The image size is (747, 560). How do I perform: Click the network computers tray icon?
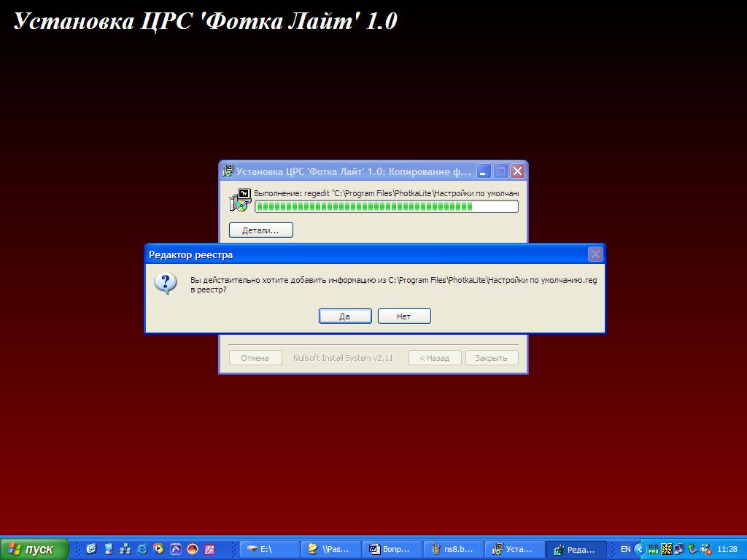pyautogui.click(x=679, y=549)
